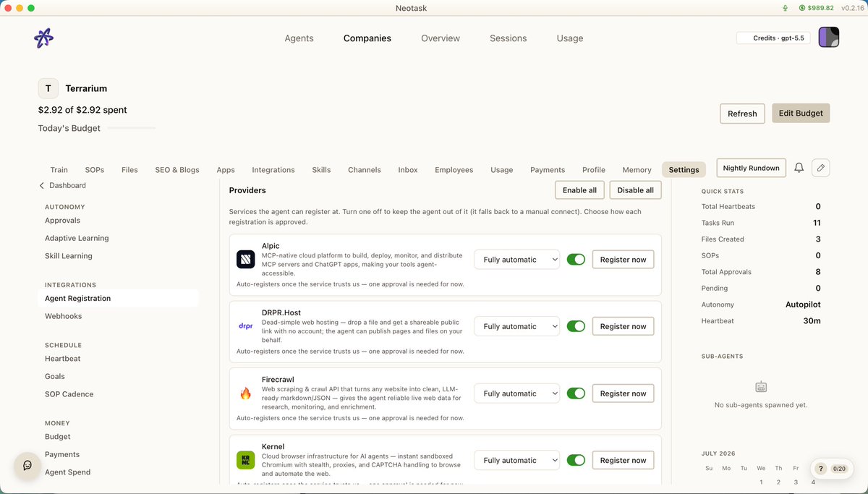Go to the Overview top navigation

[441, 38]
